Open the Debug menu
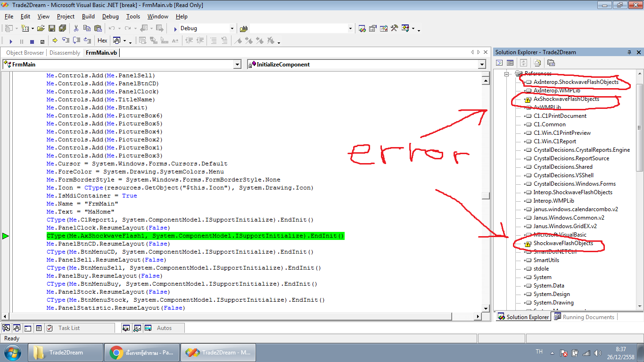 point(110,16)
